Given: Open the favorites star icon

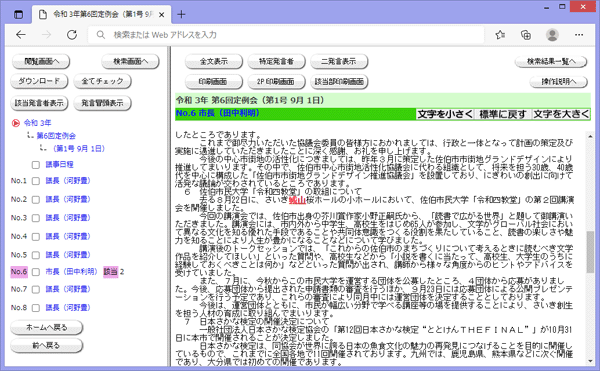Looking at the screenshot, I should (x=500, y=35).
